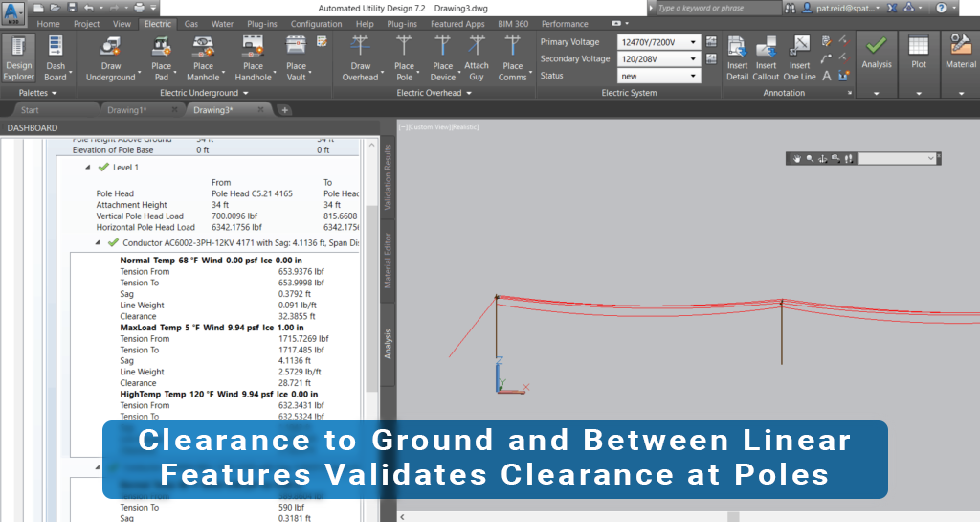Select the Place Handhole tool
Viewport: 980px width, 522px height.
tap(253, 58)
